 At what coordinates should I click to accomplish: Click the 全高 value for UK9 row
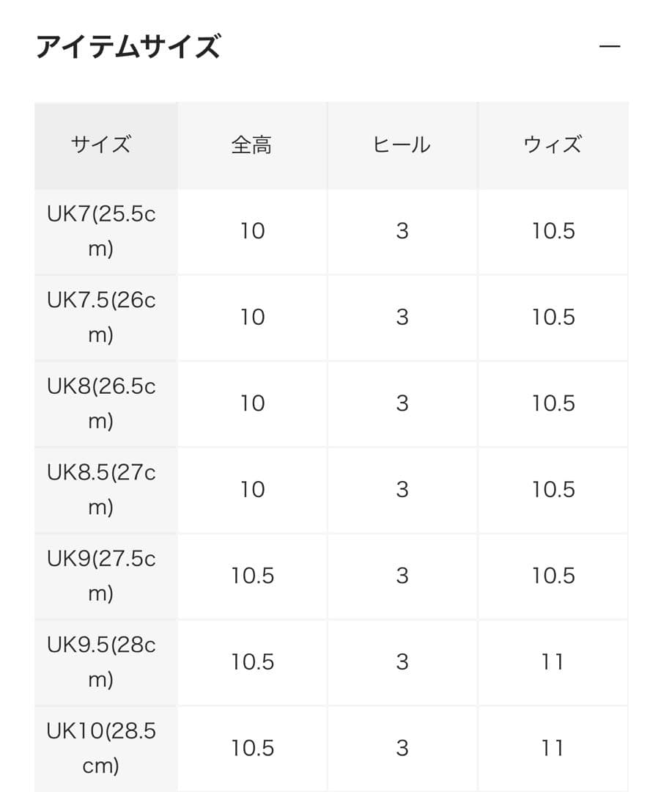pos(251,575)
